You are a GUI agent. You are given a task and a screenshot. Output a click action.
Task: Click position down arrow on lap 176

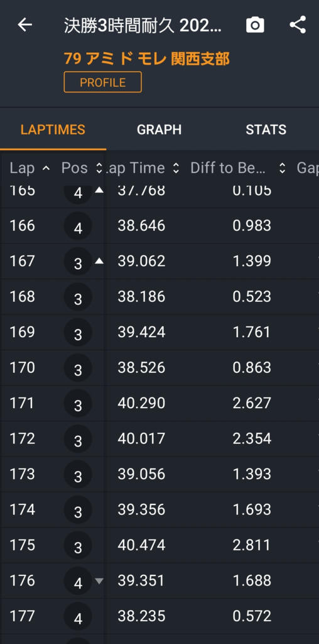[99, 580]
